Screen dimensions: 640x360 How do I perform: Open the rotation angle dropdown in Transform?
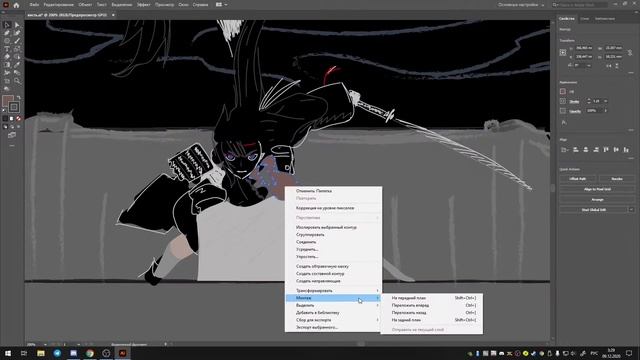[589, 65]
